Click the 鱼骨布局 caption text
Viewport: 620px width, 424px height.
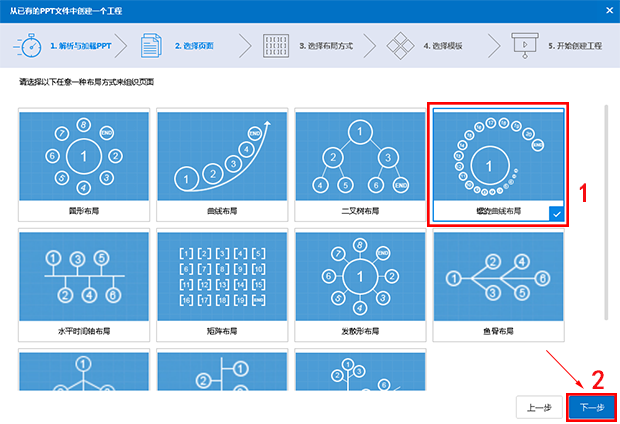point(498,331)
